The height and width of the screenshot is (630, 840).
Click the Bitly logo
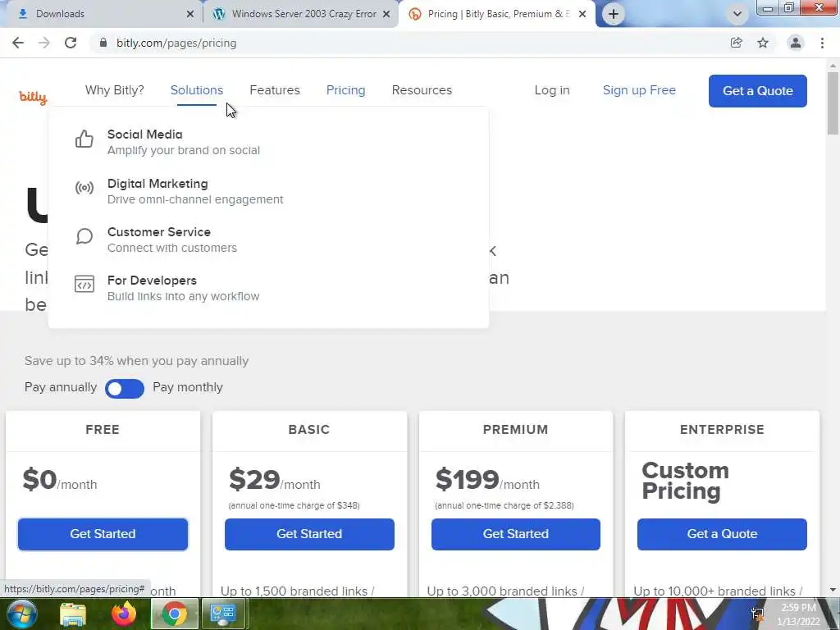tap(33, 97)
